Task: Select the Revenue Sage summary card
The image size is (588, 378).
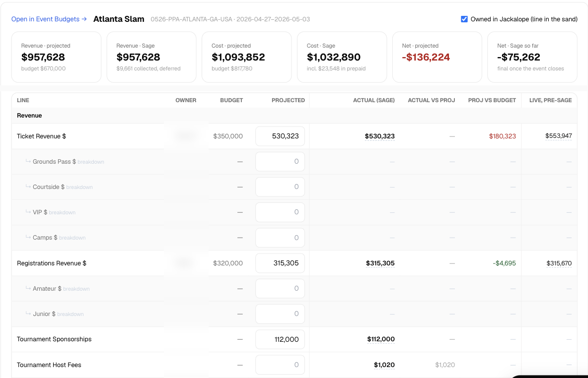Action: (x=151, y=57)
